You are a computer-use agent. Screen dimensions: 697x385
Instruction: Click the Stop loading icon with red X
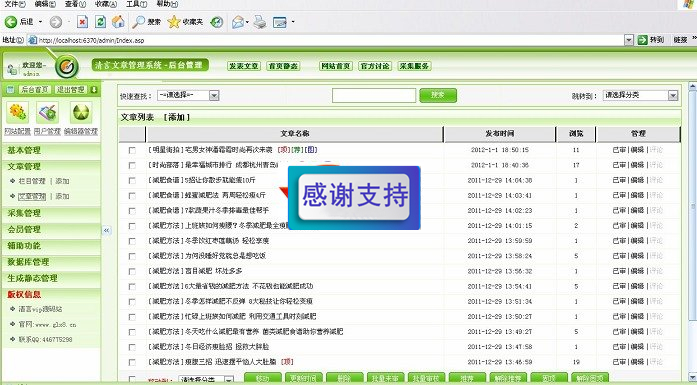pos(82,21)
